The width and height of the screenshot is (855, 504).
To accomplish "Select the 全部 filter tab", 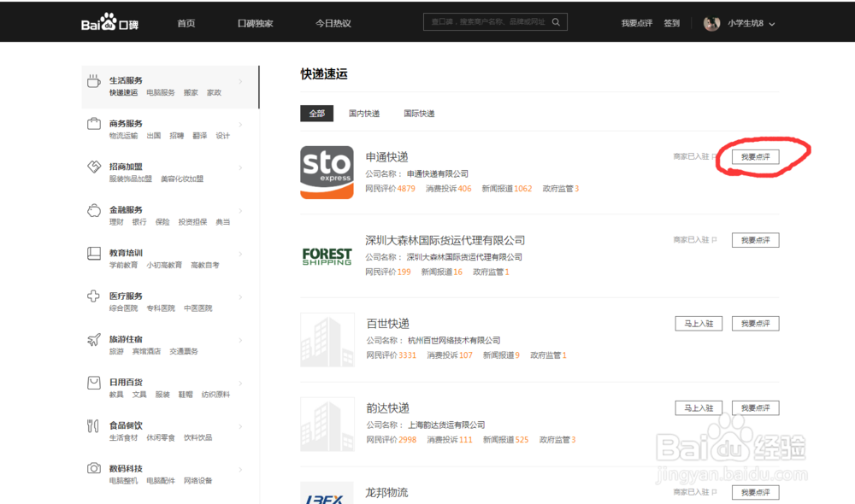I will (x=317, y=114).
